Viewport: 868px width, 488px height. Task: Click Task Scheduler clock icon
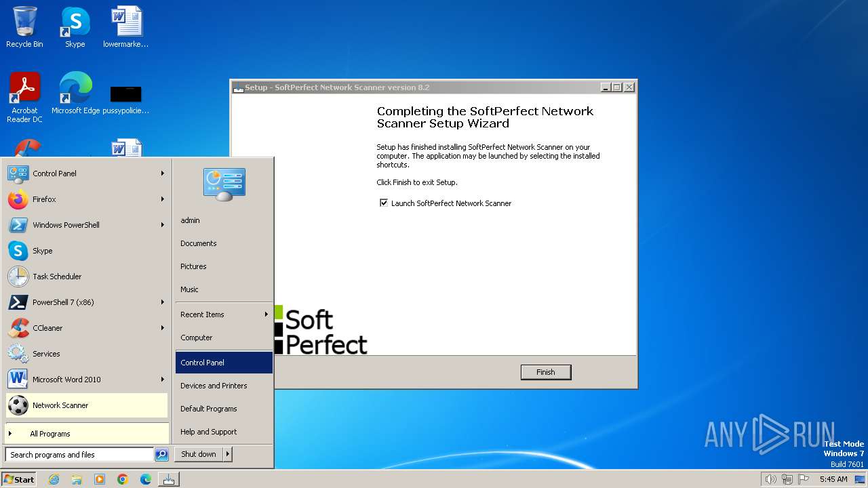[x=18, y=277]
